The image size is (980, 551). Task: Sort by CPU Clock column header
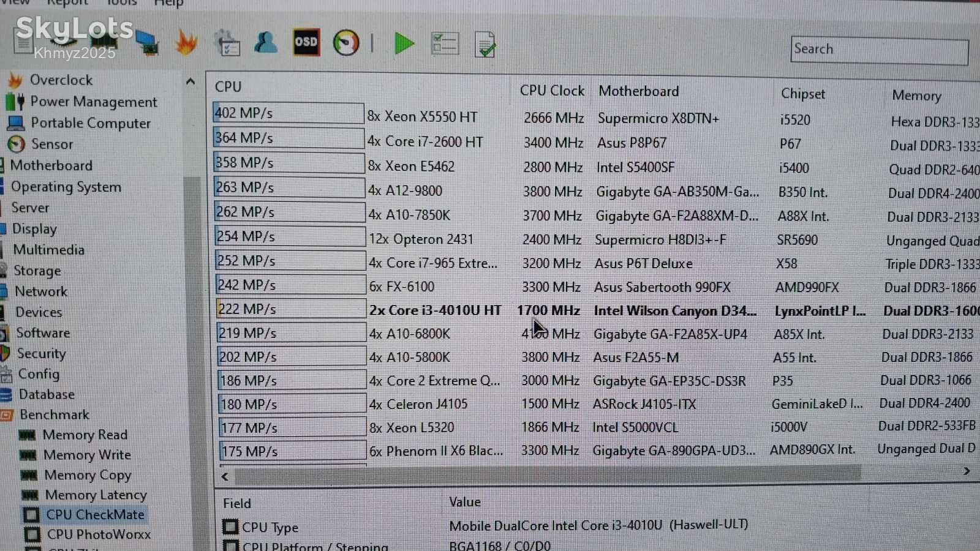[552, 91]
